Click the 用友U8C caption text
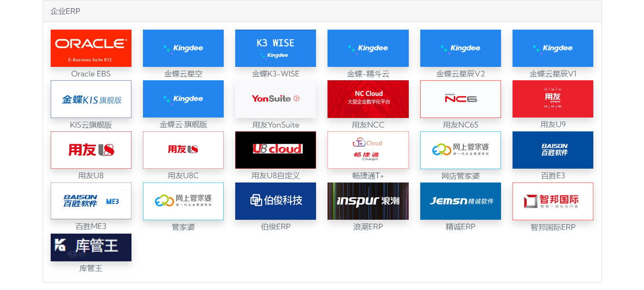The image size is (644, 290). (x=183, y=176)
